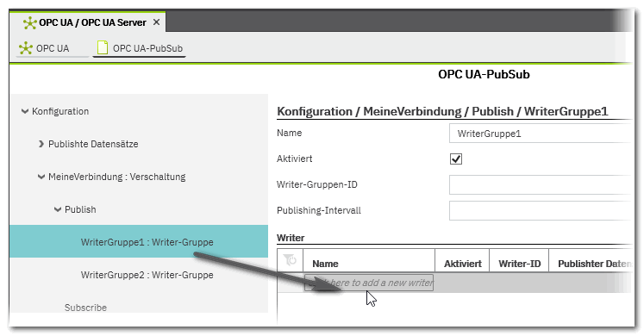Toggle the Aktiviert checkbox
Viewport: 644px width, 336px height.
click(456, 159)
